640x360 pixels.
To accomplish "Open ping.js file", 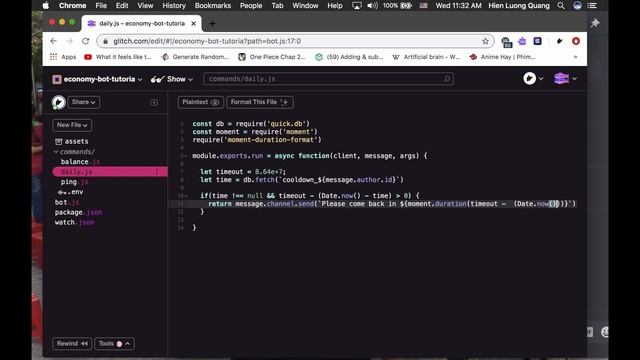I will click(x=74, y=182).
